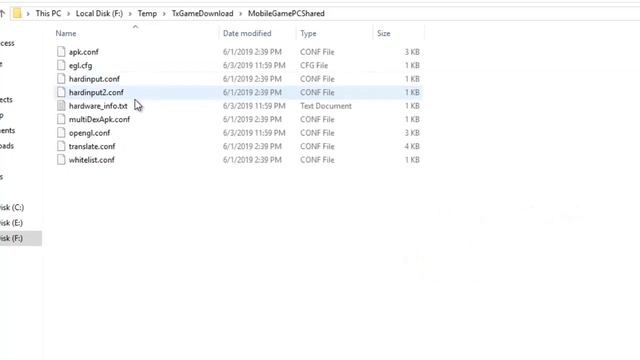Click the hardinput.conf file icon
The image size is (640, 360).
(x=61, y=79)
